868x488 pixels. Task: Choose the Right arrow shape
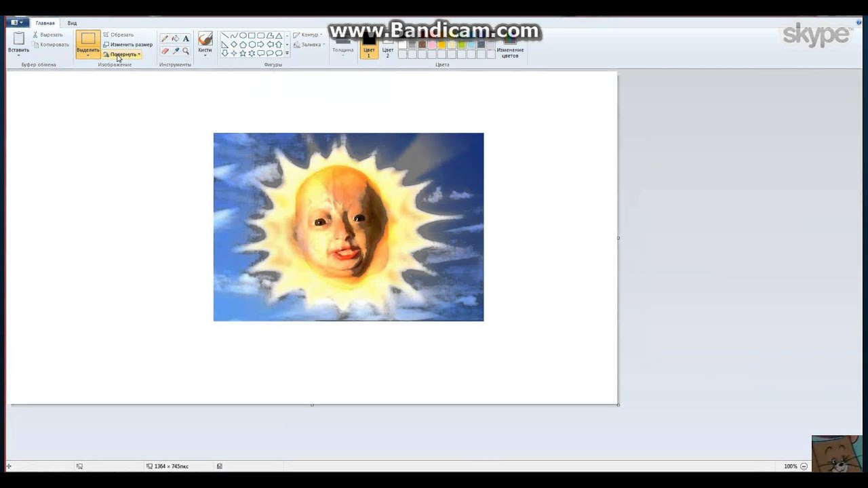tap(260, 45)
